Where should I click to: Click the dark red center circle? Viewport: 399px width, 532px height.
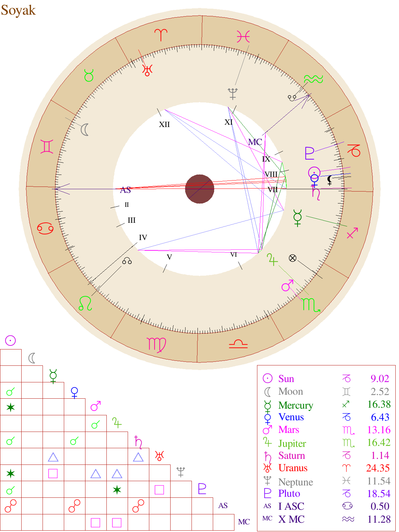coord(199,189)
